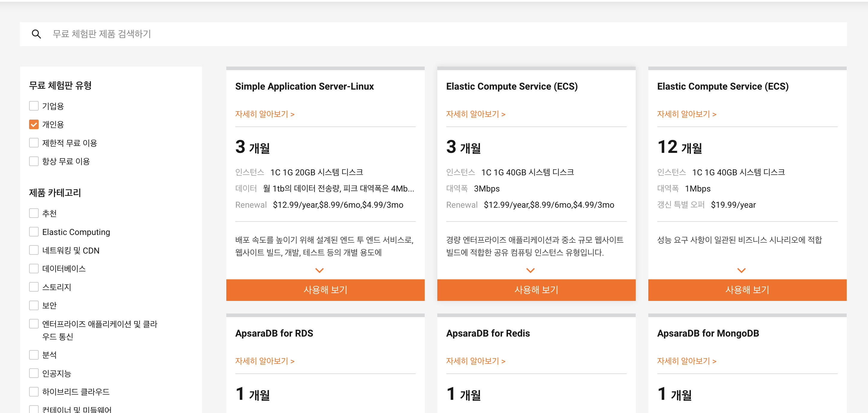Screen dimensions: 868x413
Task: Enable the 제한적 무료 이용 filter
Action: pos(34,143)
